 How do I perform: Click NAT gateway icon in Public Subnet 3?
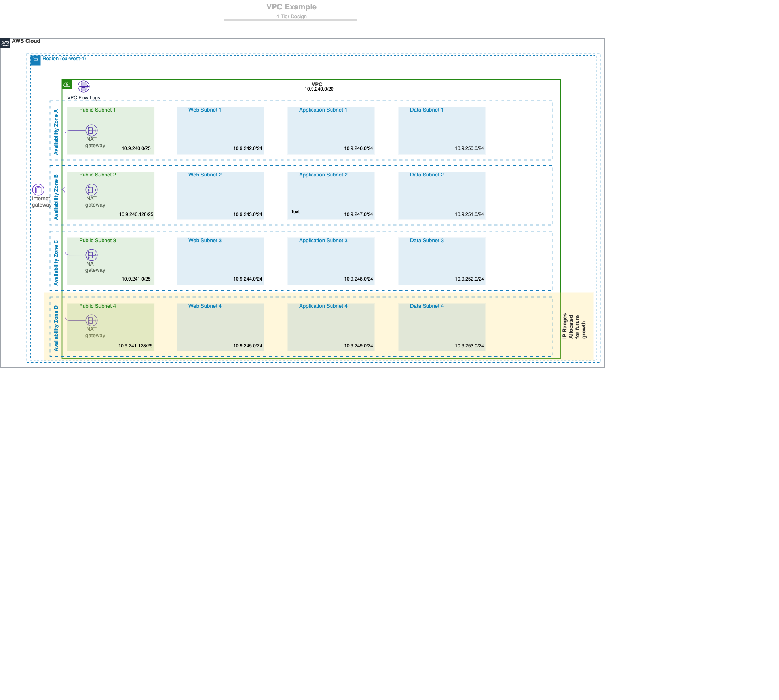[x=91, y=255]
